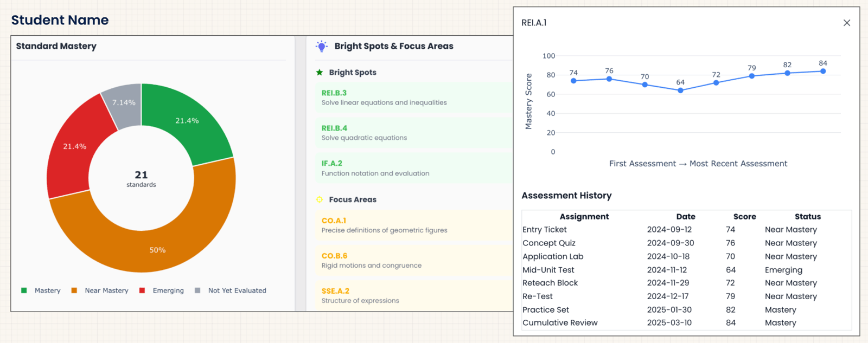Open the SSE.A.2 structure of expressions card
This screenshot has width=868, height=343.
point(413,296)
